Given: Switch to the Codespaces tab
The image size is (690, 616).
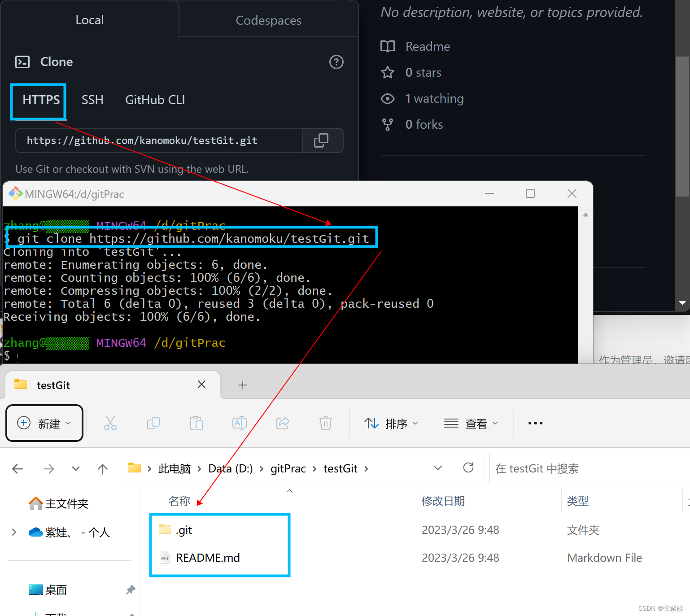Looking at the screenshot, I should pos(269,21).
